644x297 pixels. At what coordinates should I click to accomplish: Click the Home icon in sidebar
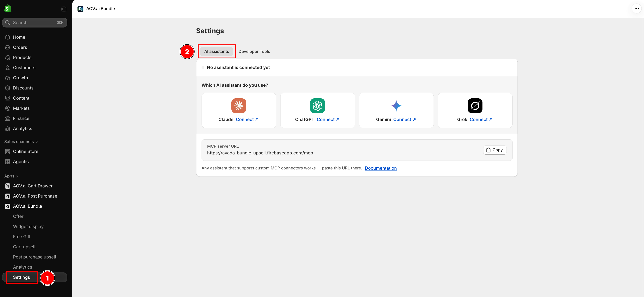[x=8, y=37]
